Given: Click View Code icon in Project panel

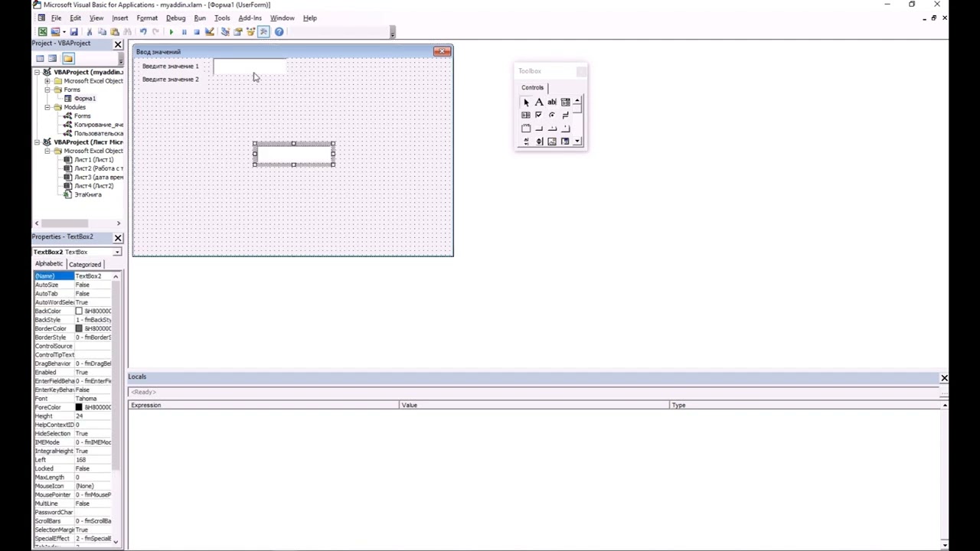Looking at the screenshot, I should click(x=40, y=58).
